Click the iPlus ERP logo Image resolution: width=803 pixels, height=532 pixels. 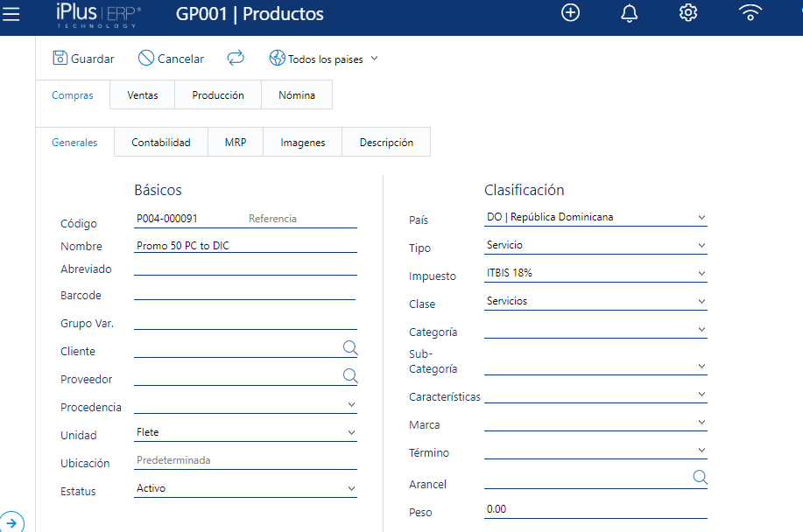point(98,15)
